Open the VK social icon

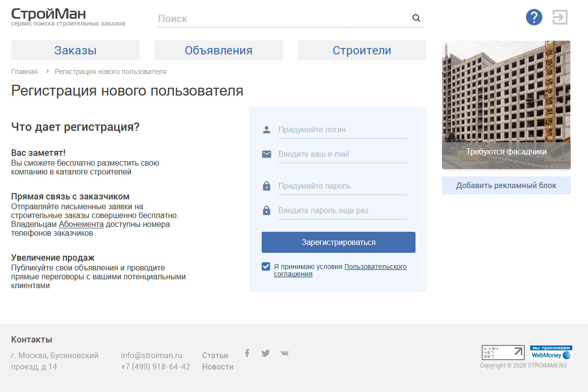tap(285, 353)
